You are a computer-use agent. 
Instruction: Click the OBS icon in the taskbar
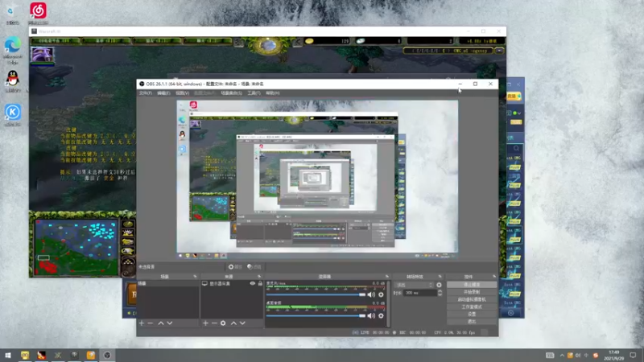107,355
